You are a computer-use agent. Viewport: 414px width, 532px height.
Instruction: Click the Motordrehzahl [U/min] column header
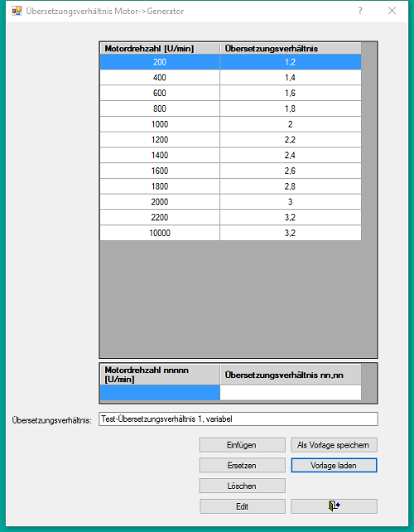coord(160,49)
